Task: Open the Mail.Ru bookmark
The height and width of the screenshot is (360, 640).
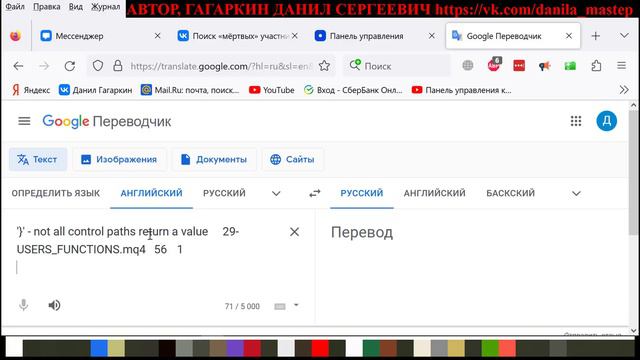Action: click(x=190, y=90)
